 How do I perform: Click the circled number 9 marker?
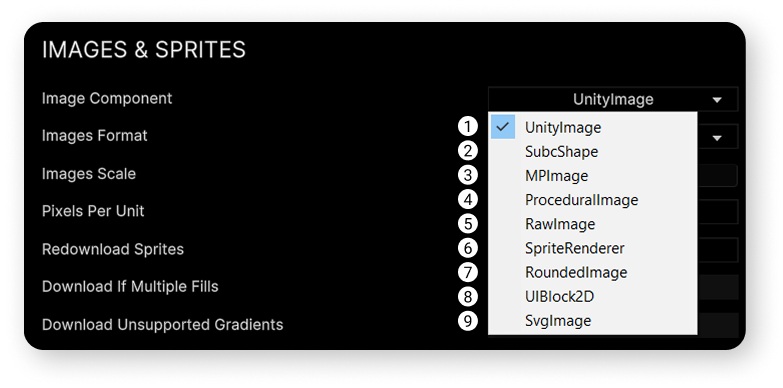(x=467, y=321)
